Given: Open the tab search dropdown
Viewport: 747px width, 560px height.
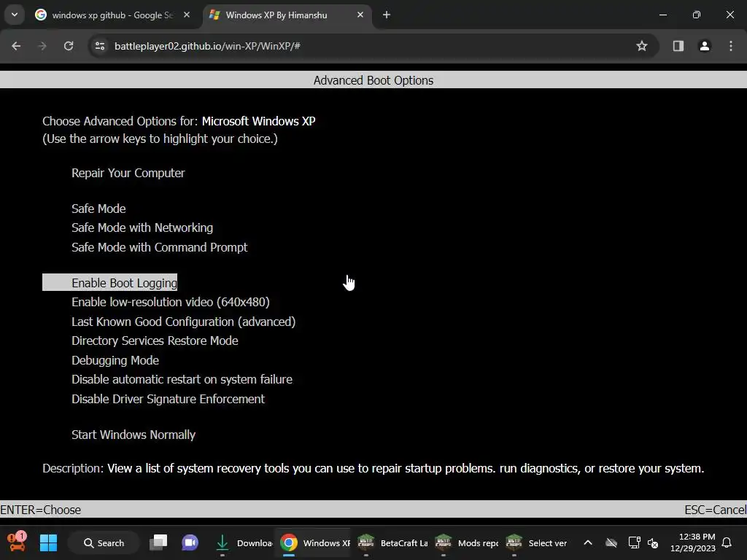Looking at the screenshot, I should pyautogui.click(x=15, y=15).
